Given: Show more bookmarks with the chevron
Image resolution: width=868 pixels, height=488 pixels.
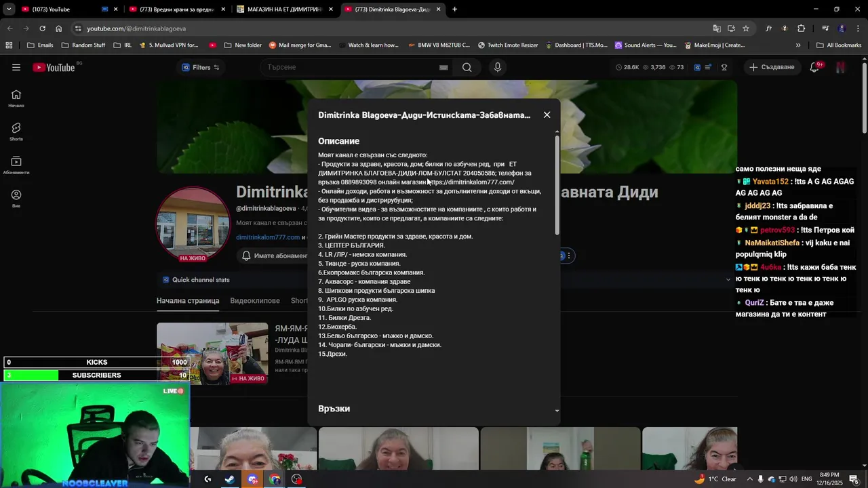Looking at the screenshot, I should pyautogui.click(x=798, y=45).
